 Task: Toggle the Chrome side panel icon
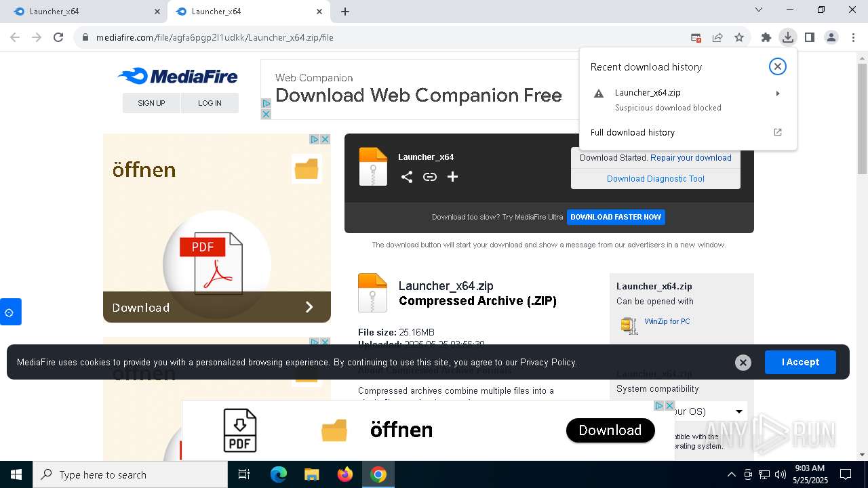point(810,37)
